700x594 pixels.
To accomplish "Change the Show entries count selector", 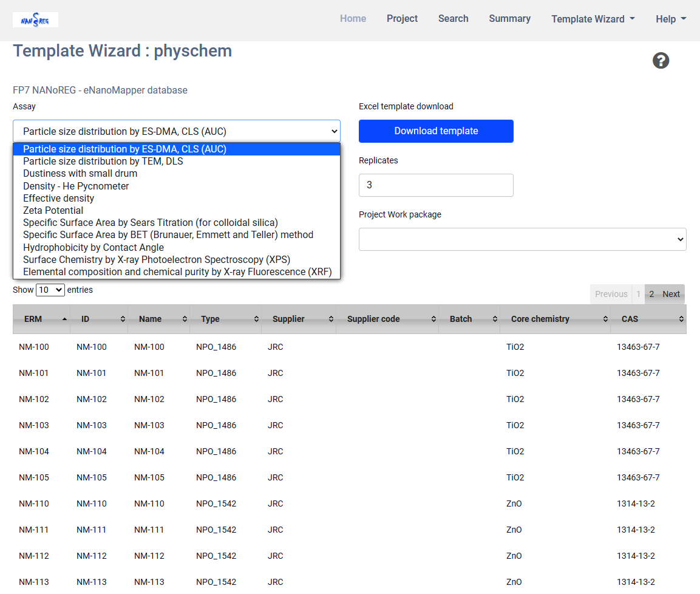I will click(x=50, y=290).
